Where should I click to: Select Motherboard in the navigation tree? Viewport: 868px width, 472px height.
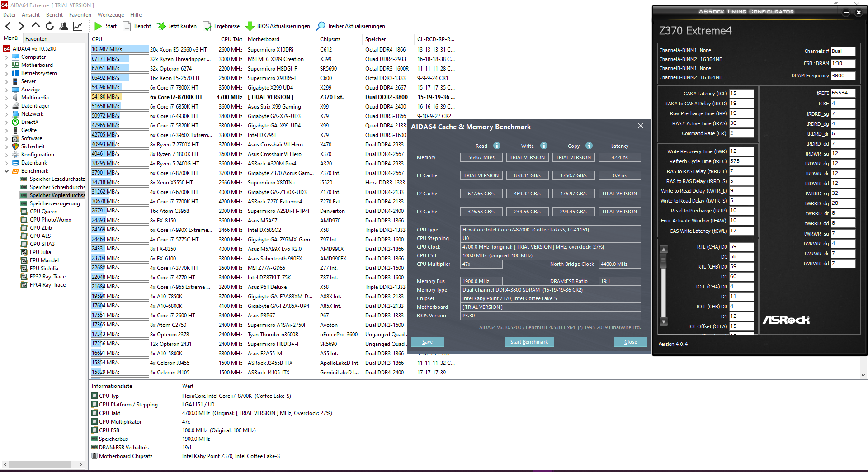[37, 65]
